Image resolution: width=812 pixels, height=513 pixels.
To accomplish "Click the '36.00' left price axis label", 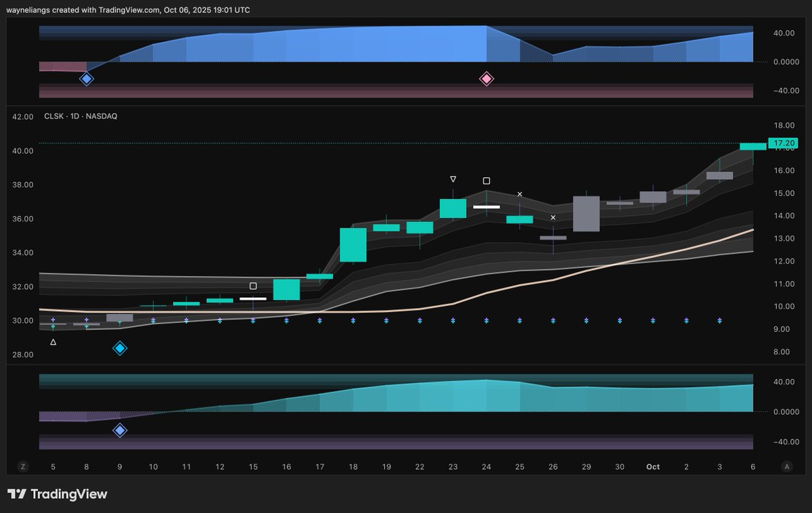I will (23, 219).
